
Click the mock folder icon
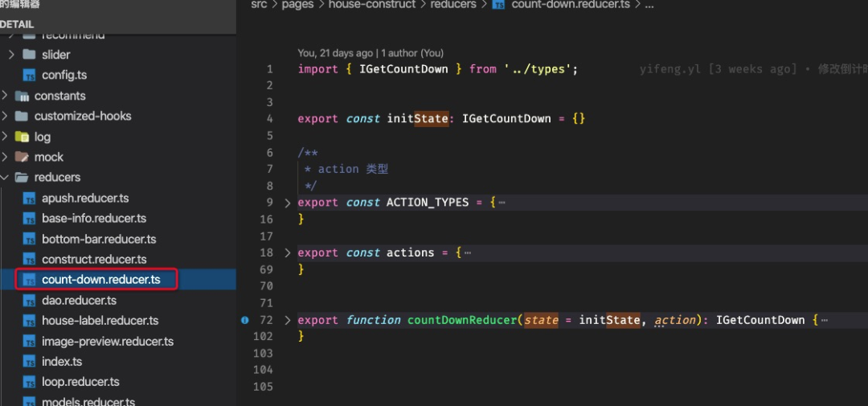(22, 158)
